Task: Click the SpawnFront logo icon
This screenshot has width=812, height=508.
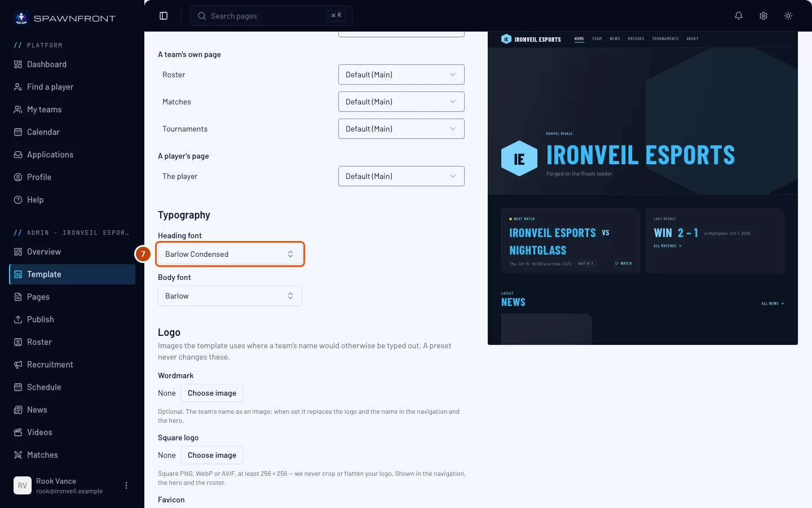Action: (x=21, y=18)
